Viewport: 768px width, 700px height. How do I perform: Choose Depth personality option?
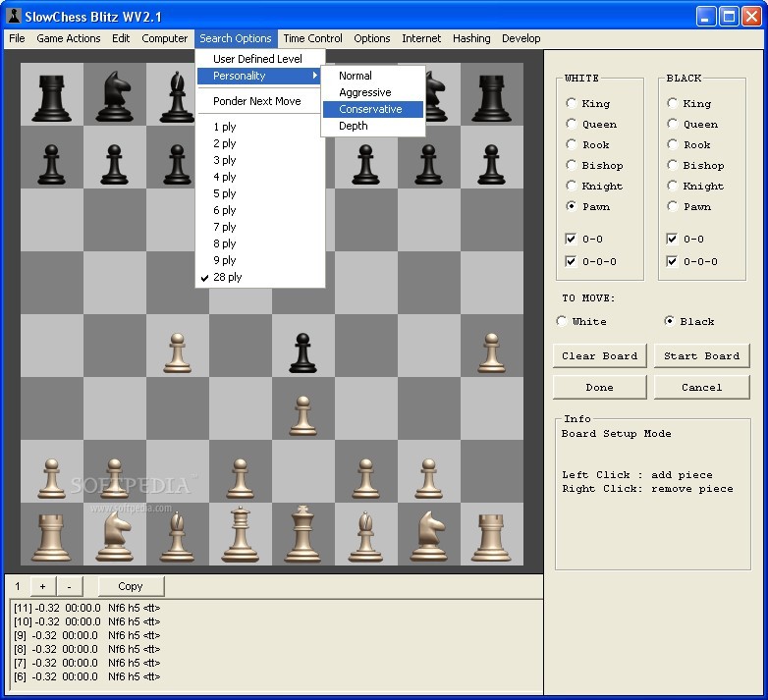tap(373, 126)
